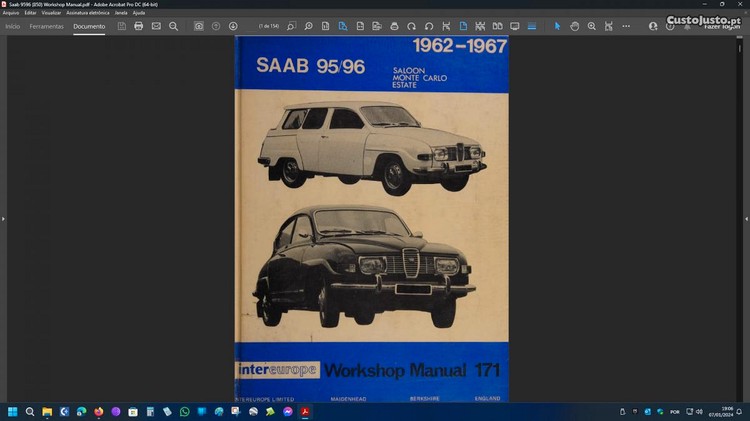Viewport: 750px width, 421px height.
Task: Click the Print icon in toolbar
Action: click(x=138, y=26)
